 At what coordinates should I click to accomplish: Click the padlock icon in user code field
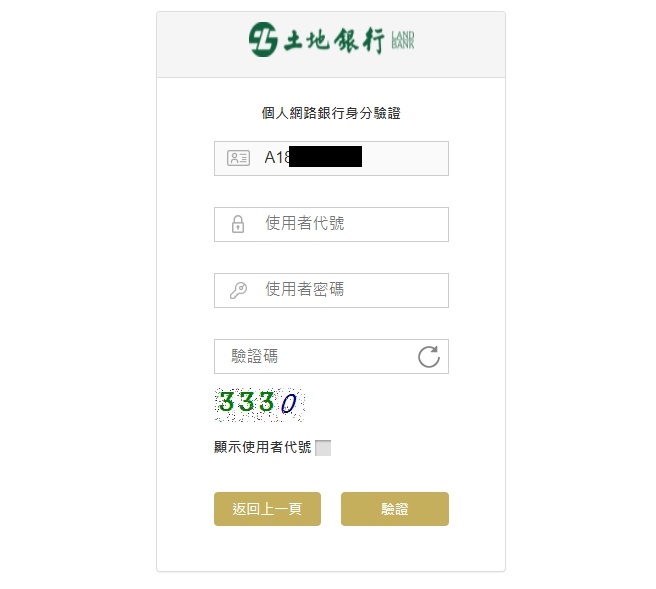point(238,224)
